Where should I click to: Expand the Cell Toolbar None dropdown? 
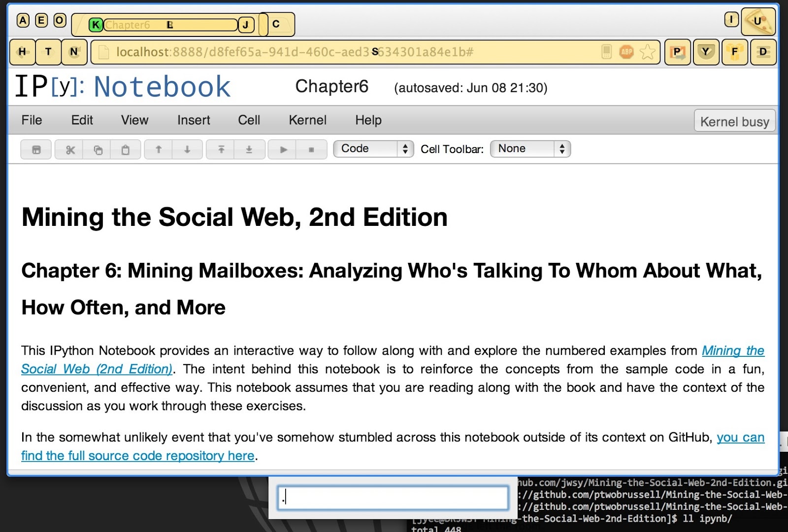pyautogui.click(x=530, y=149)
